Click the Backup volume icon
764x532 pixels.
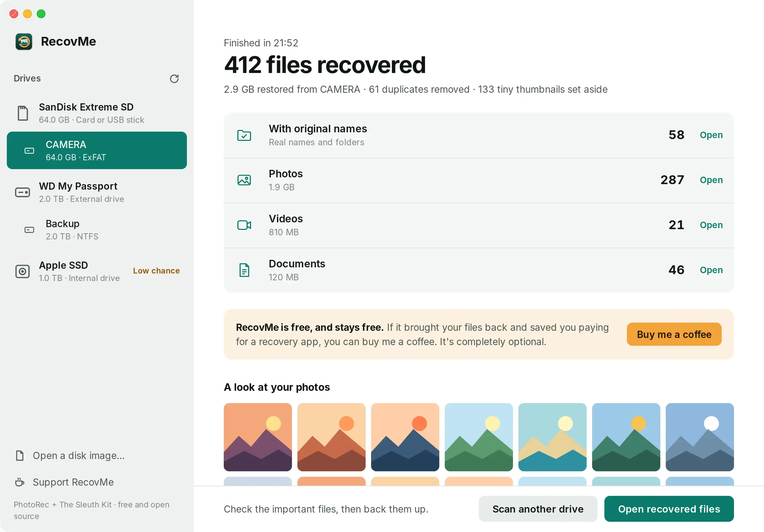click(x=29, y=230)
